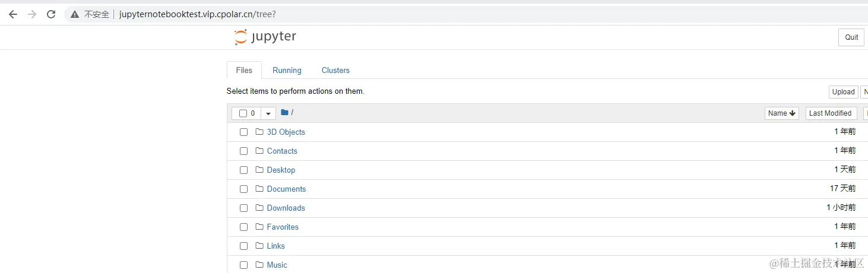Click the browser address bar URL
This screenshot has height=273, width=868.
(x=197, y=14)
